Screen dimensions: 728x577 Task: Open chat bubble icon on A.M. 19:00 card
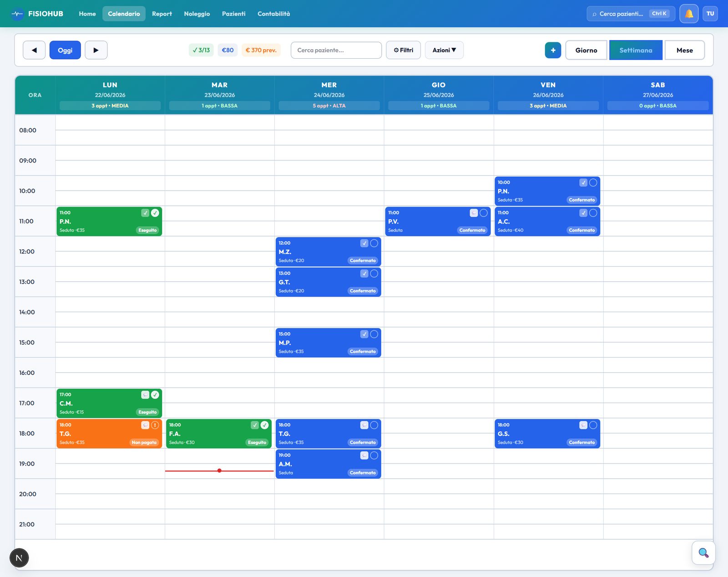pos(364,456)
